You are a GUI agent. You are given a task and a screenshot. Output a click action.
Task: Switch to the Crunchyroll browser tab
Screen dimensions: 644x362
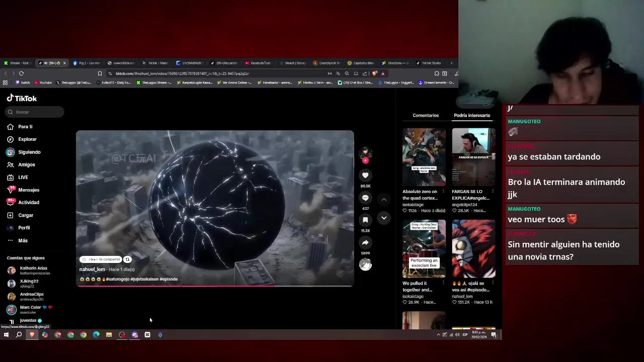(327, 63)
